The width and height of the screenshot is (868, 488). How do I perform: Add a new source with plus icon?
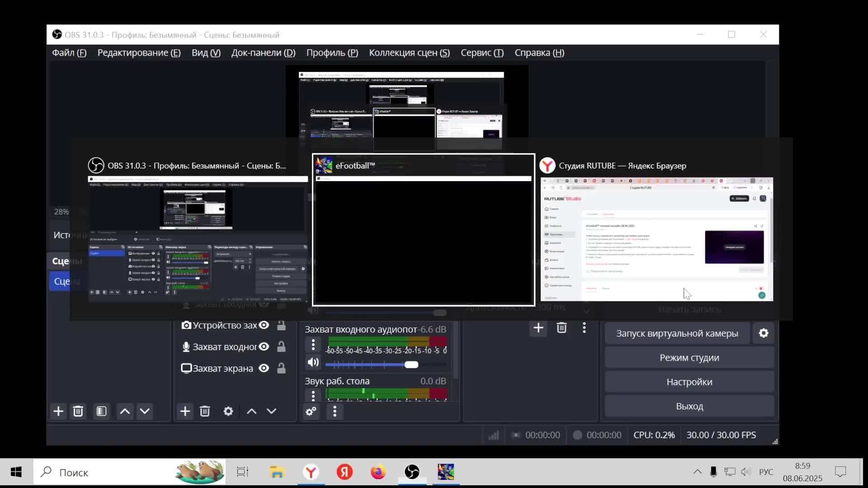coord(185,411)
